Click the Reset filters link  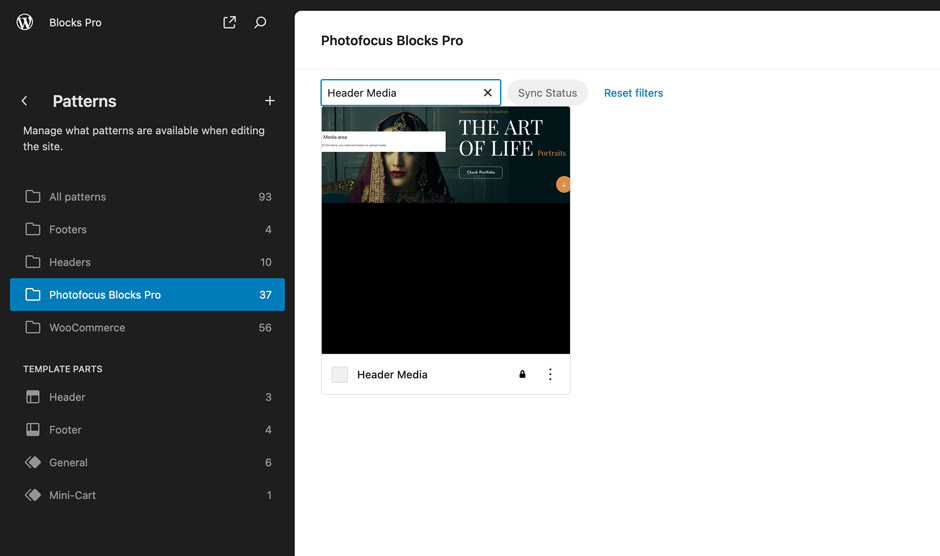tap(633, 93)
